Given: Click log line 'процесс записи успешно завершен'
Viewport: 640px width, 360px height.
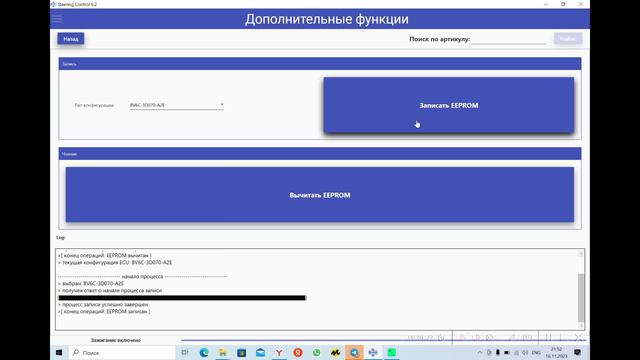Looking at the screenshot, I should [x=103, y=304].
